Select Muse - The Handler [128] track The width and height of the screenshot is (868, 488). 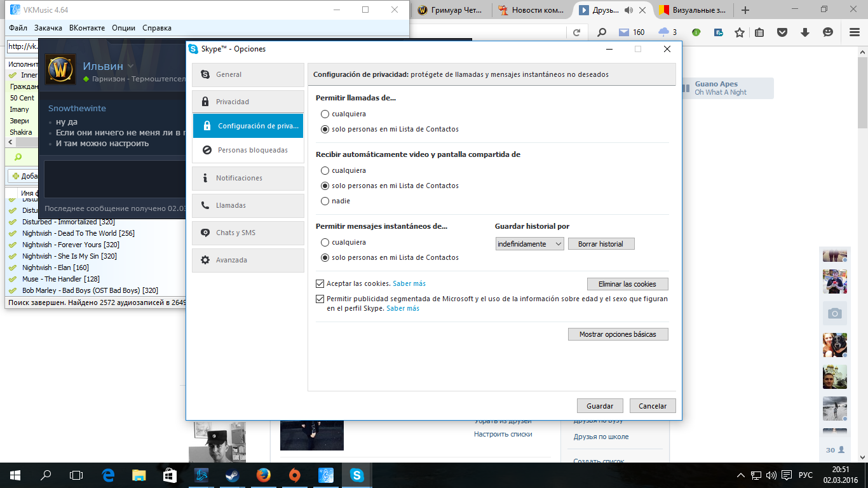pyautogui.click(x=61, y=279)
